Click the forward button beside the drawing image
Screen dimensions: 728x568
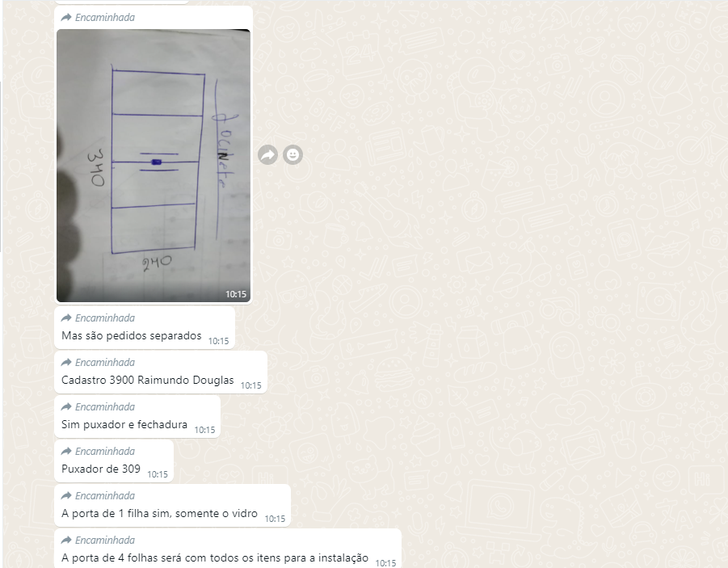[268, 154]
